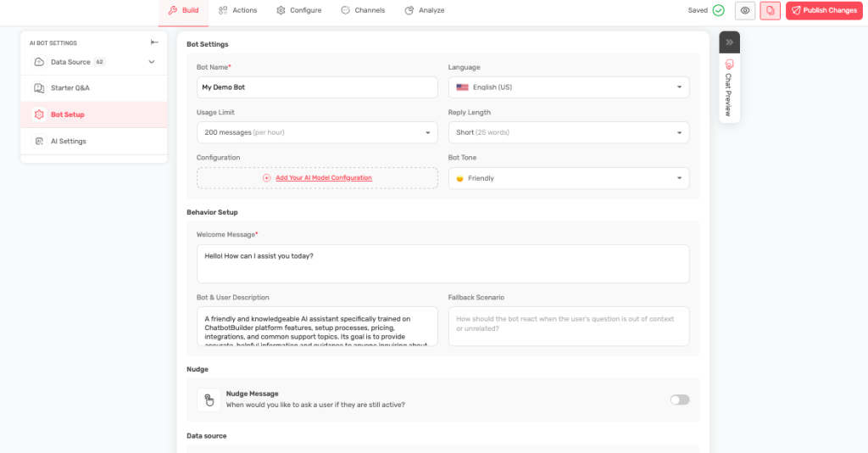Click the Analyze pie chart icon

(x=409, y=10)
